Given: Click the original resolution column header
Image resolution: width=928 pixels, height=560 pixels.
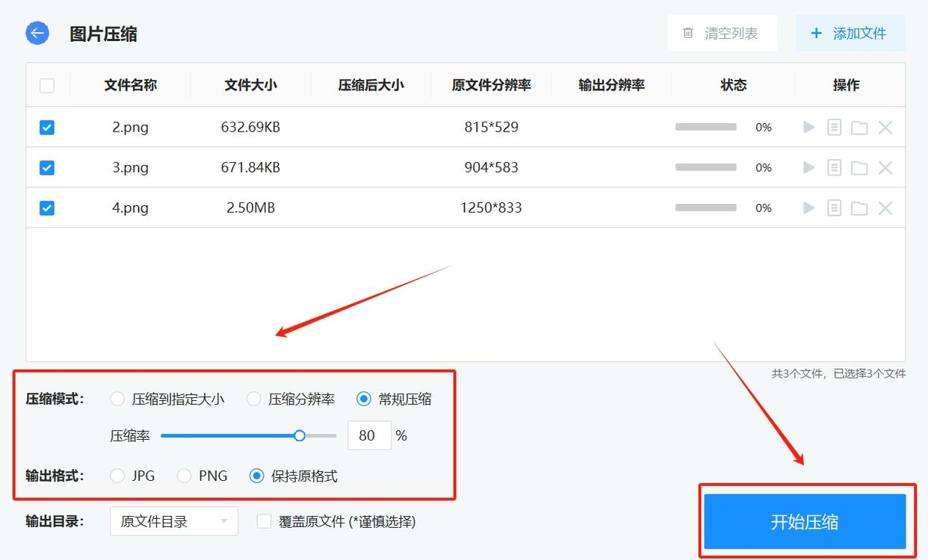Looking at the screenshot, I should [492, 85].
